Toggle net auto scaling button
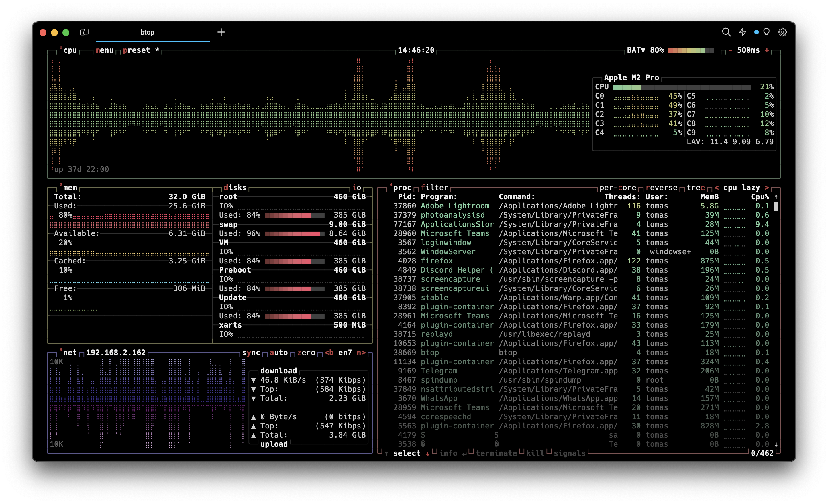Screen dimensions: 828x504 click(278, 352)
